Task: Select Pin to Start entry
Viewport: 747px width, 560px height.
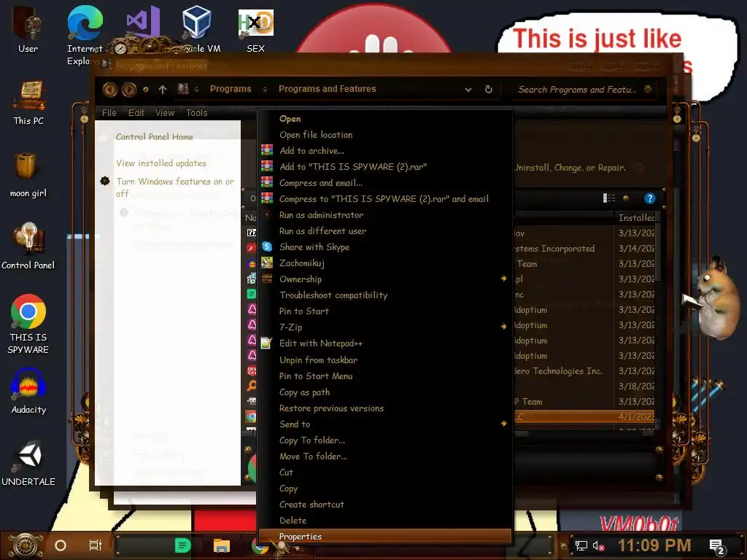Action: coord(385,311)
